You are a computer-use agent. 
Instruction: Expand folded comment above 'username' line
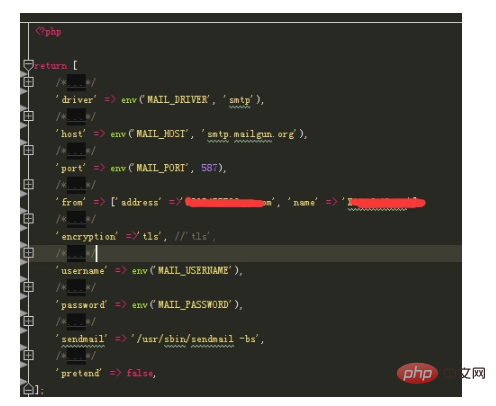[28, 253]
